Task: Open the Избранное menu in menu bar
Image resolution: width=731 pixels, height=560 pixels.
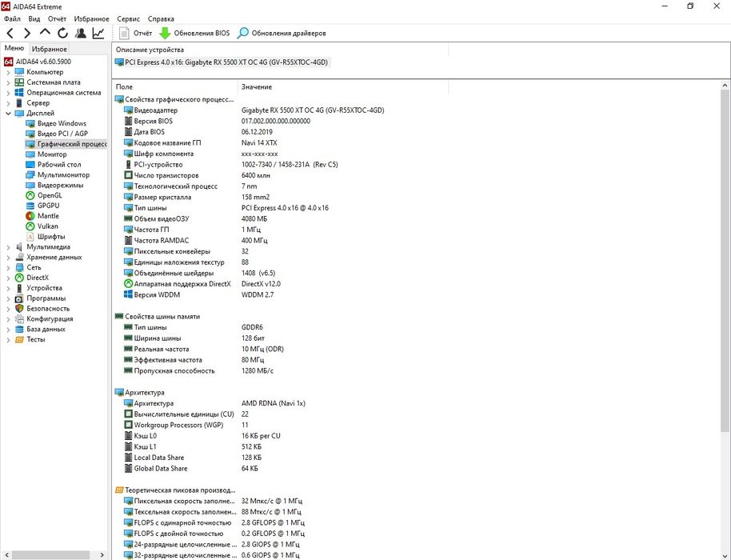Action: click(x=91, y=18)
